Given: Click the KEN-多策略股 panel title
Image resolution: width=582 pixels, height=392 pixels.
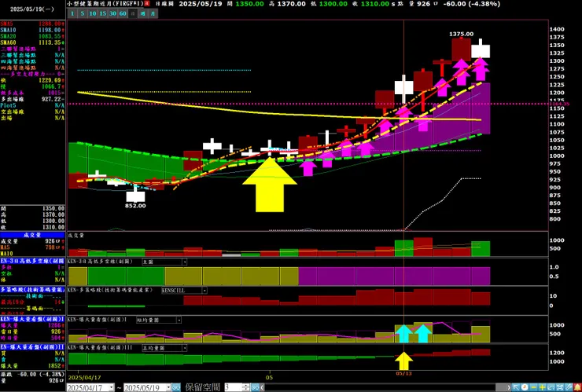Looking at the screenshot, I should 110,290.
